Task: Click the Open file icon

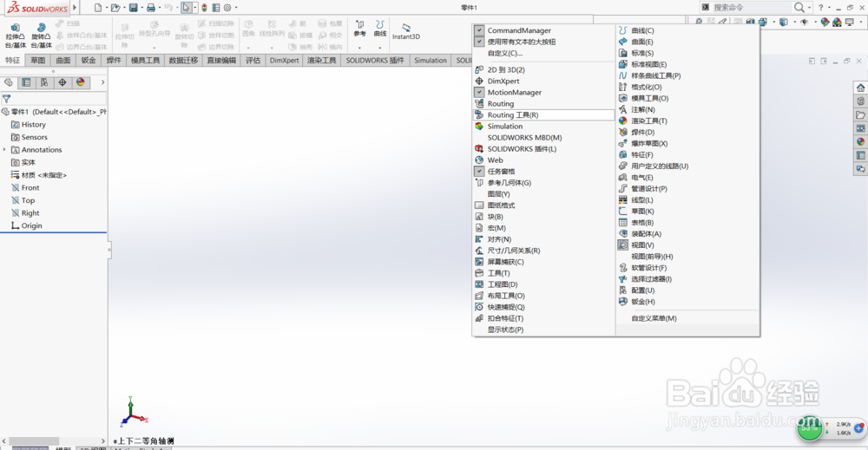Action: click(x=115, y=8)
